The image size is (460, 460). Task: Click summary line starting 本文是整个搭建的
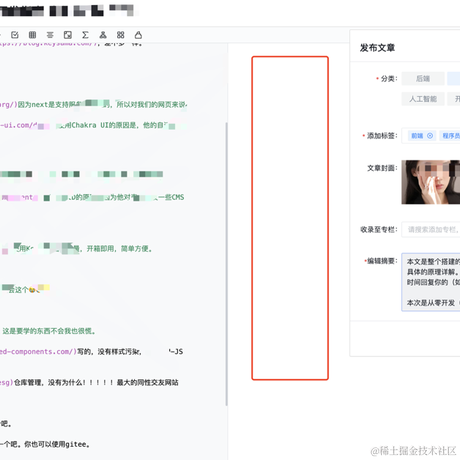433,262
